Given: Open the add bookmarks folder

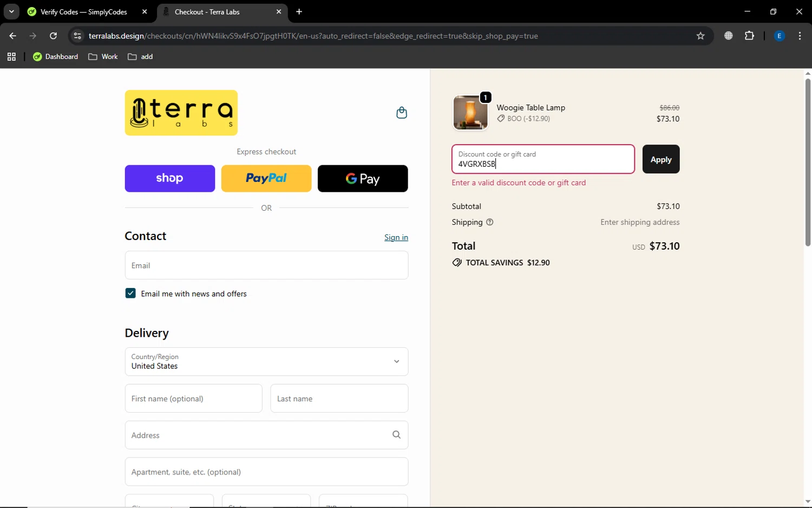Looking at the screenshot, I should (140, 56).
